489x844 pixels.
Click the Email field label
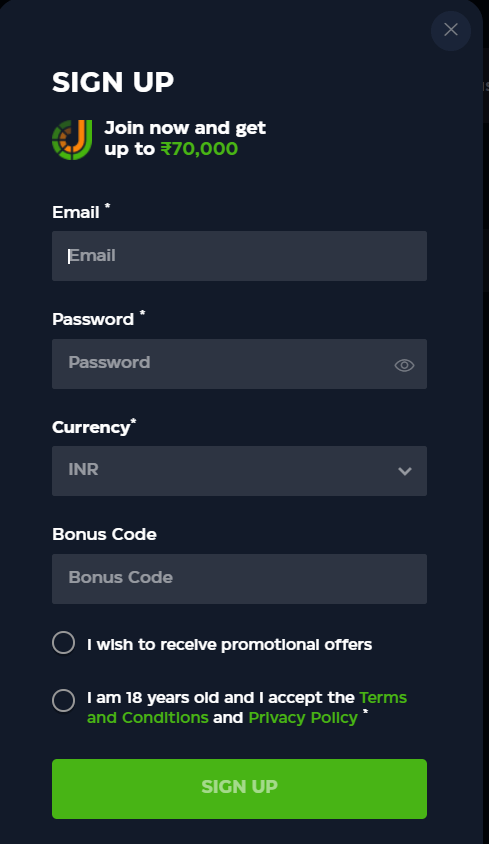coord(76,212)
